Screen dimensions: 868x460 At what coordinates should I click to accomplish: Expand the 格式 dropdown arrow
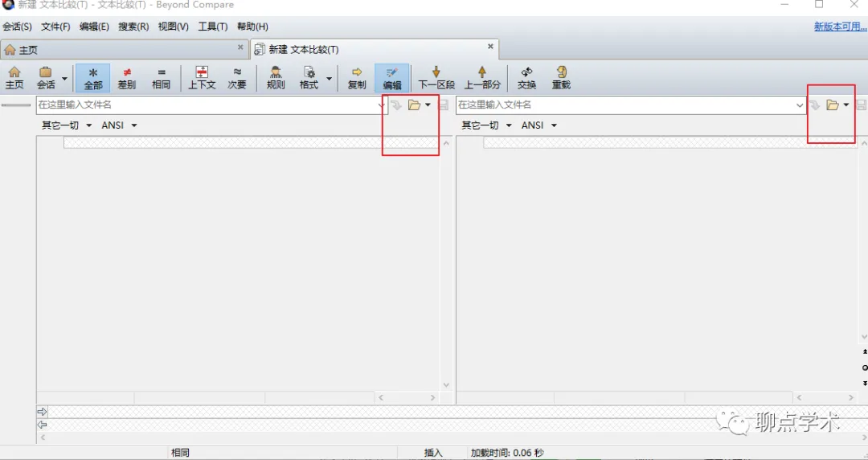click(x=329, y=78)
